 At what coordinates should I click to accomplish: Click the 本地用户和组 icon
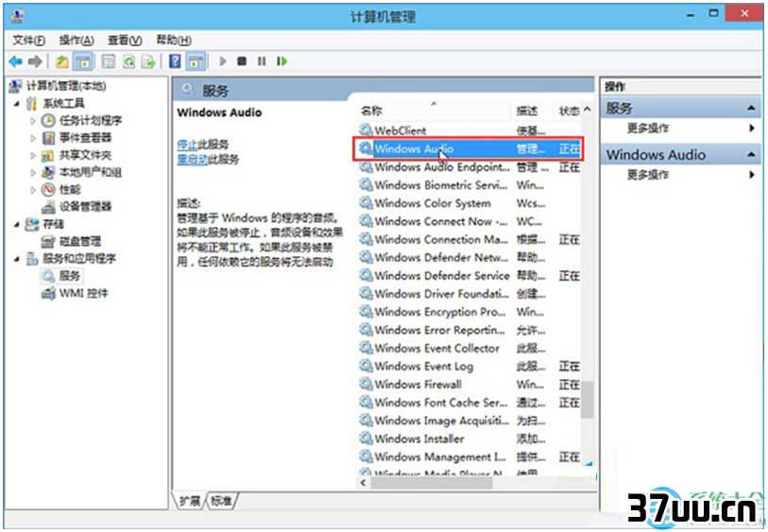point(48,172)
